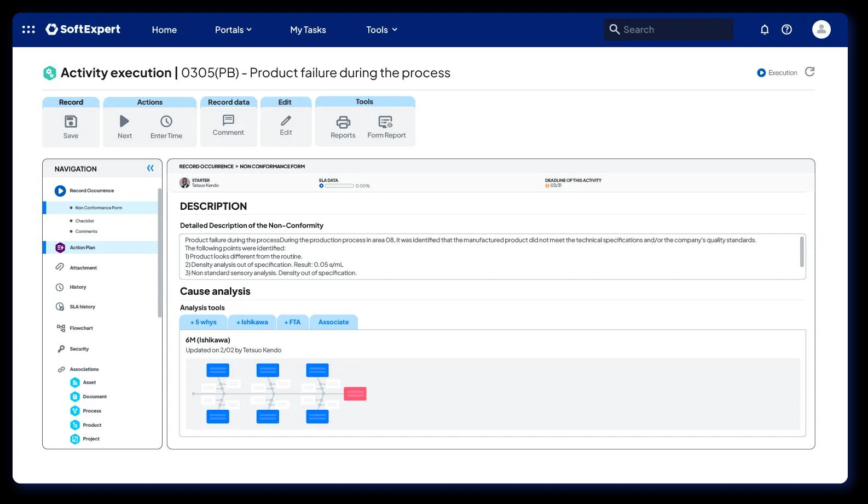Open My Tasks in the top bar
This screenshot has width=868, height=504.
point(308,30)
